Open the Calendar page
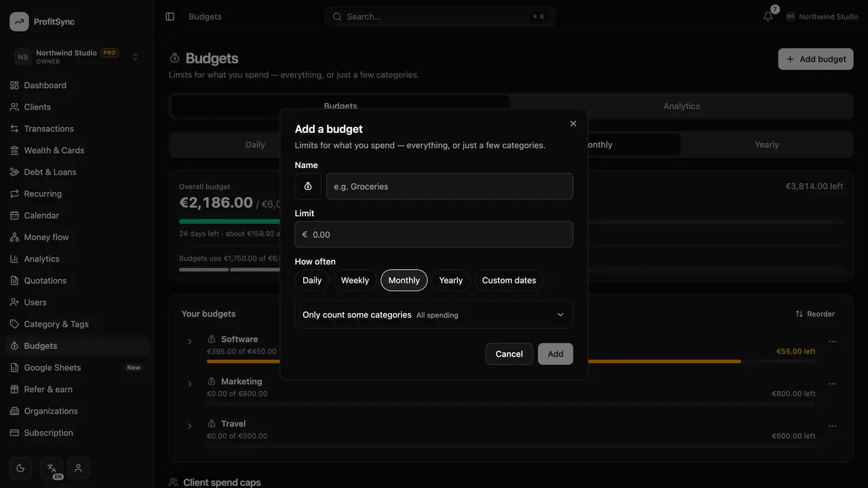This screenshot has width=868, height=488. point(77,216)
